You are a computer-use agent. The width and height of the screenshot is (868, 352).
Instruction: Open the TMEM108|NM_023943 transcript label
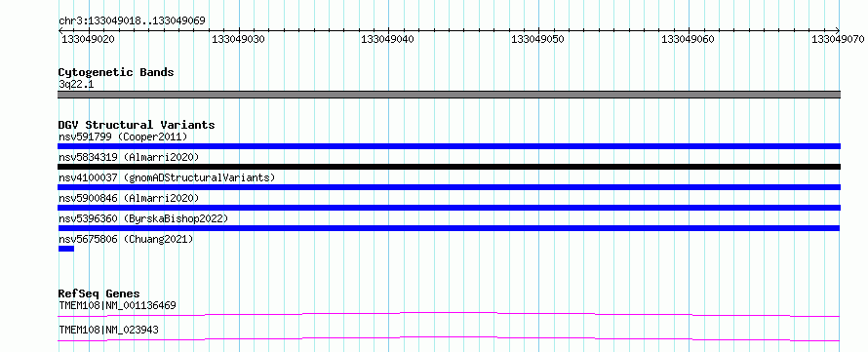click(x=108, y=330)
